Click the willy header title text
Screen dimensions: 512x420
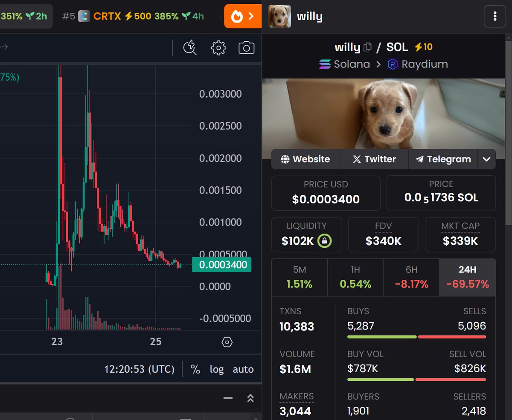pos(310,17)
